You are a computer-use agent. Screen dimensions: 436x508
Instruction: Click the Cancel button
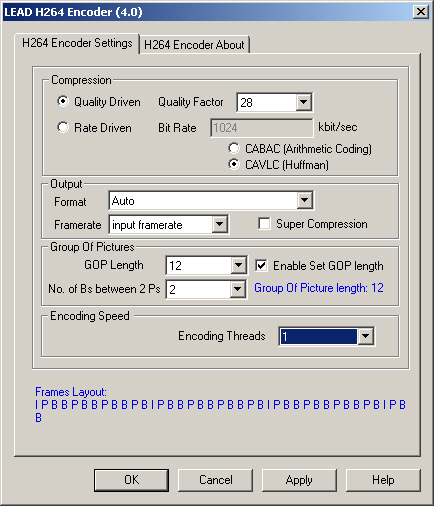point(215,480)
